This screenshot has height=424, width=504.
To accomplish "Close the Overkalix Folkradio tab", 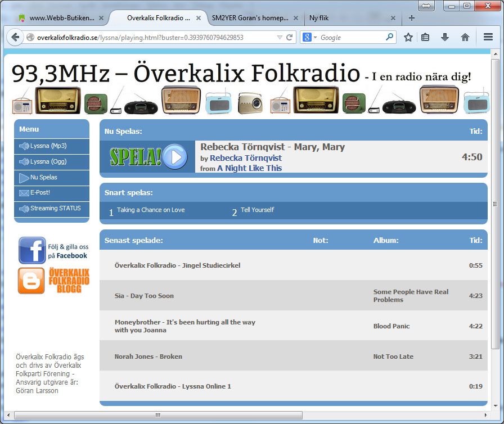I will pyautogui.click(x=199, y=18).
